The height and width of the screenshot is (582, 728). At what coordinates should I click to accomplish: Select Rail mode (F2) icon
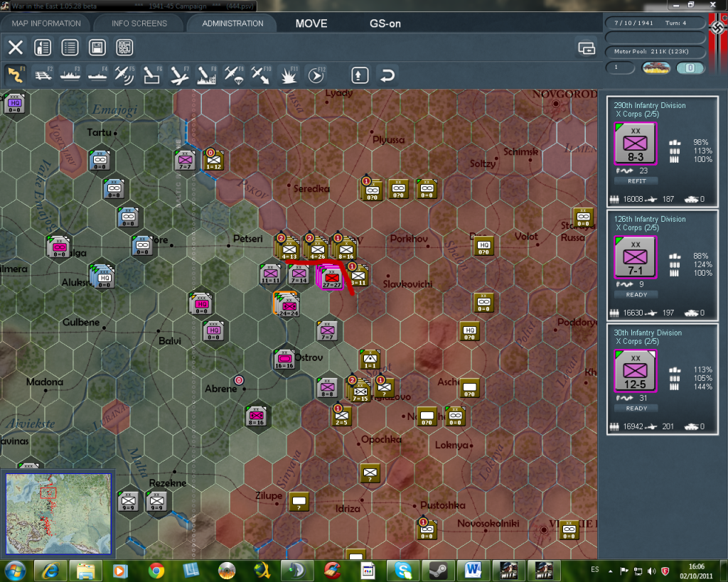coord(43,75)
